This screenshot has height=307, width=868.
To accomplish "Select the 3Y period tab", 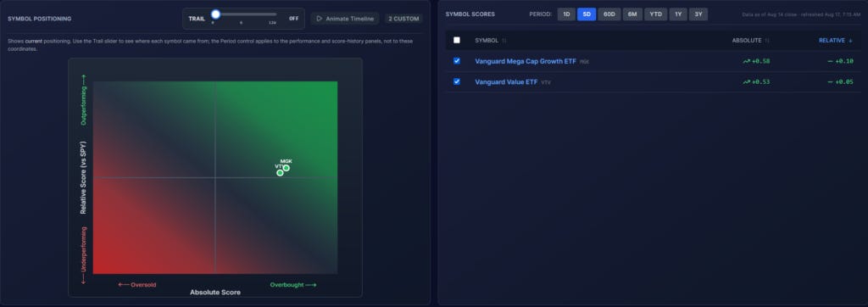I will coord(698,14).
